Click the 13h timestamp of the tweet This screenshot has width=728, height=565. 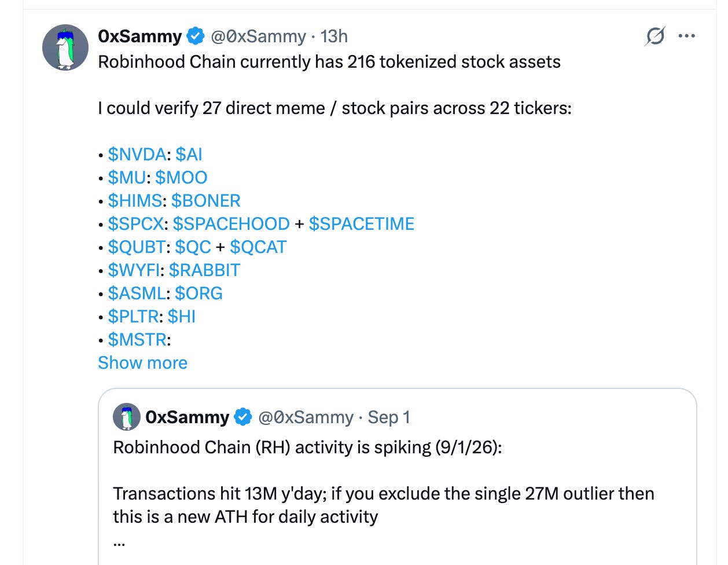pyautogui.click(x=334, y=36)
